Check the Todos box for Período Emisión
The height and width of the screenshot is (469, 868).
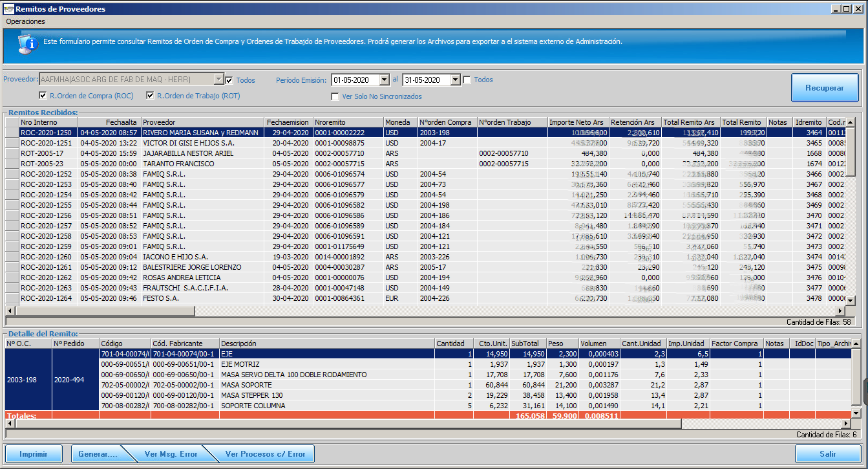467,80
